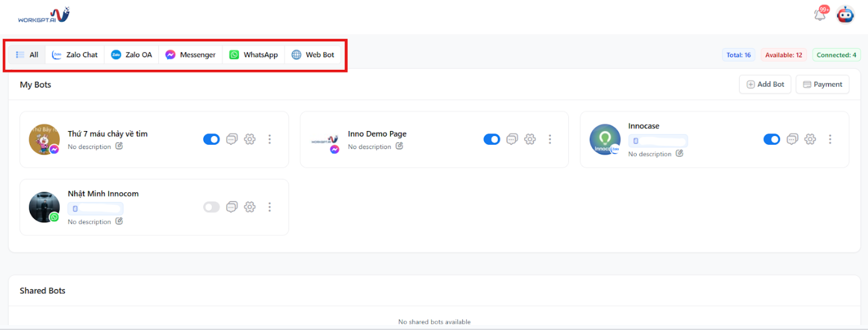The image size is (868, 330).
Task: Click the Add Bot button
Action: coord(765,84)
